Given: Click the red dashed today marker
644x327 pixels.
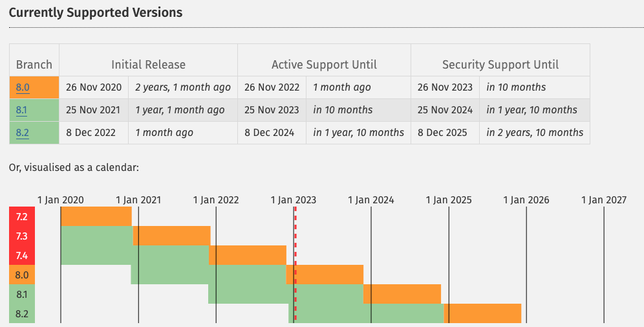Looking at the screenshot, I should (295, 264).
